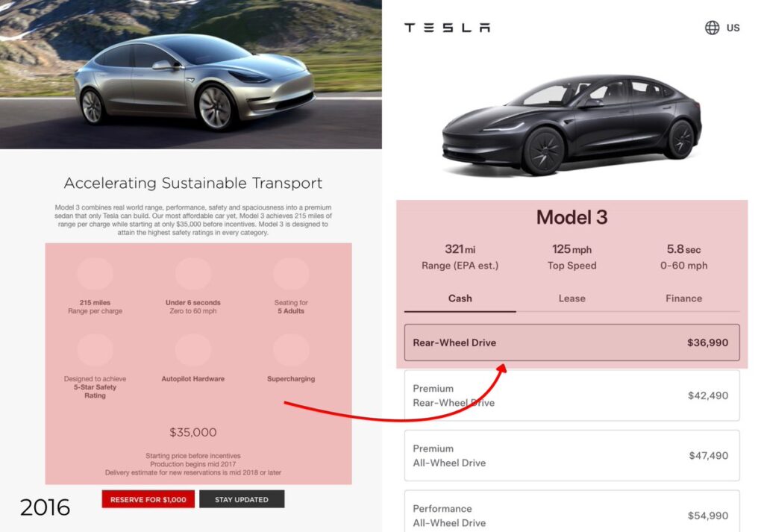
Task: Click the Supercharging icon circle
Action: 291,350
